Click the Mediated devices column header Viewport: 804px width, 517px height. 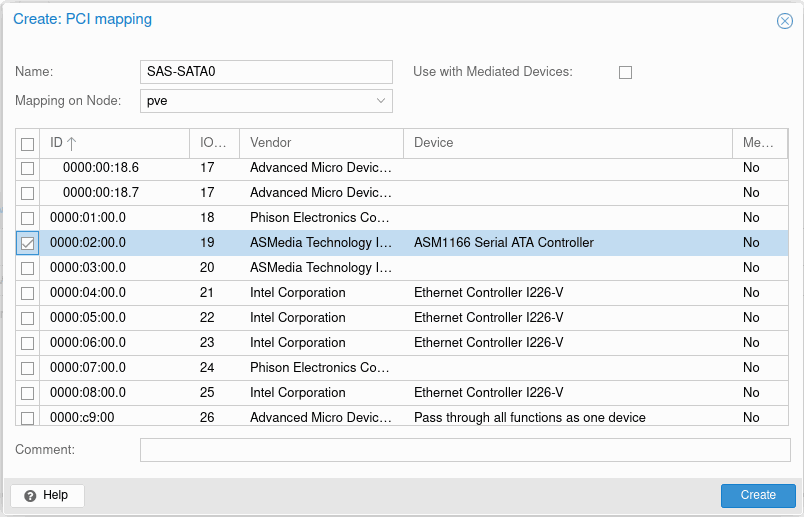(x=758, y=143)
